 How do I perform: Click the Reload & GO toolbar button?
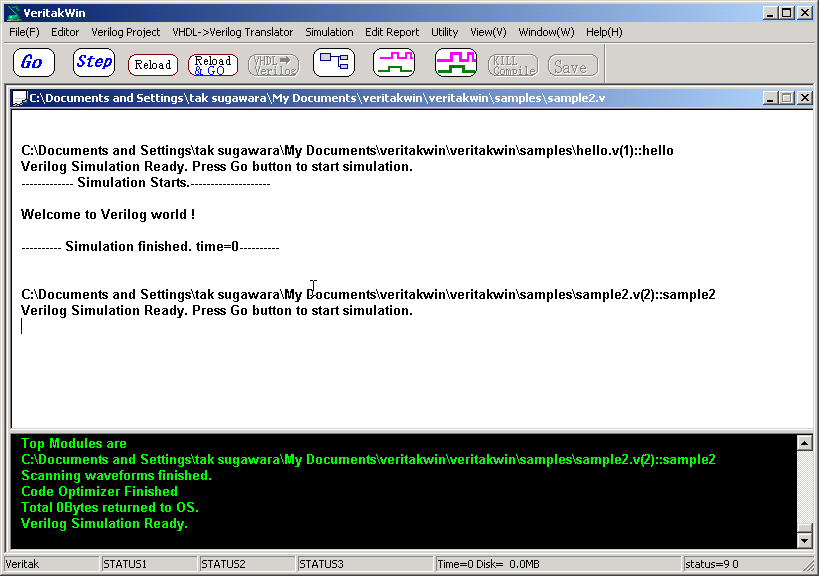[213, 65]
